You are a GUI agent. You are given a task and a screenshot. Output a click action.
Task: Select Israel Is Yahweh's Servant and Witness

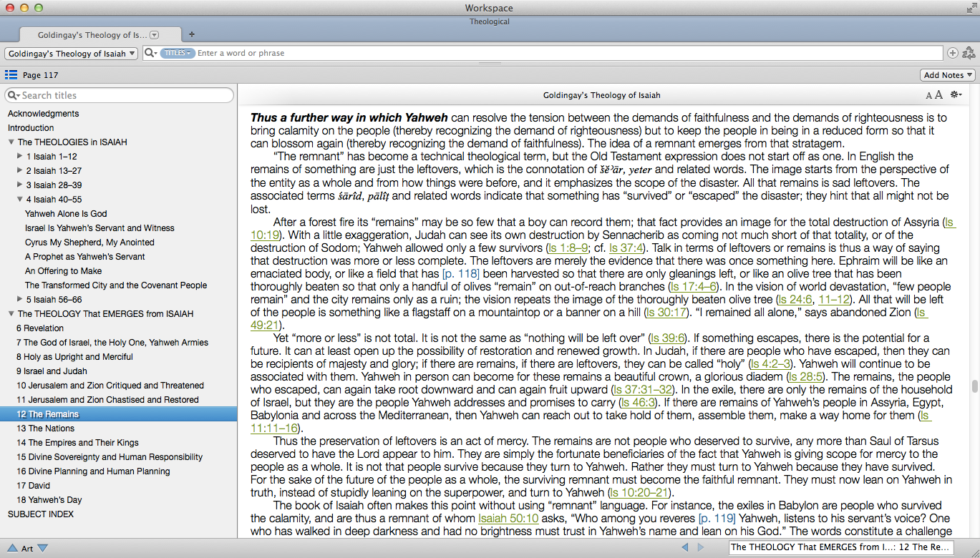(x=100, y=228)
